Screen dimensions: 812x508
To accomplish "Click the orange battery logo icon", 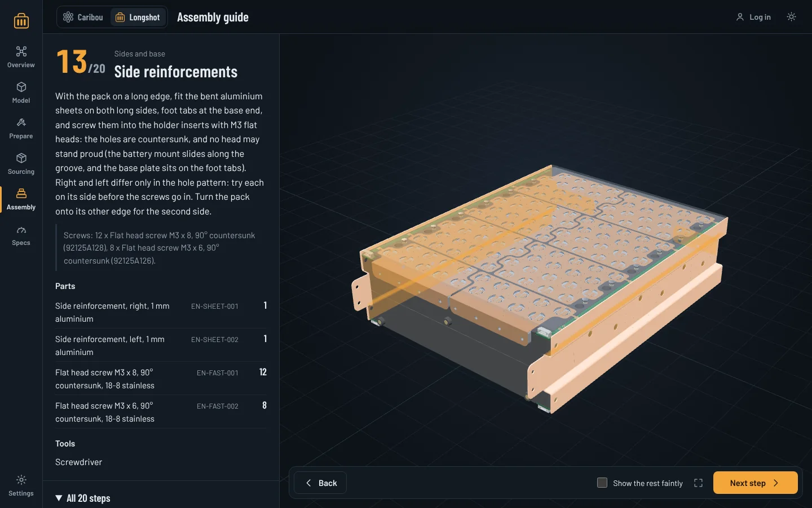I will click(21, 21).
